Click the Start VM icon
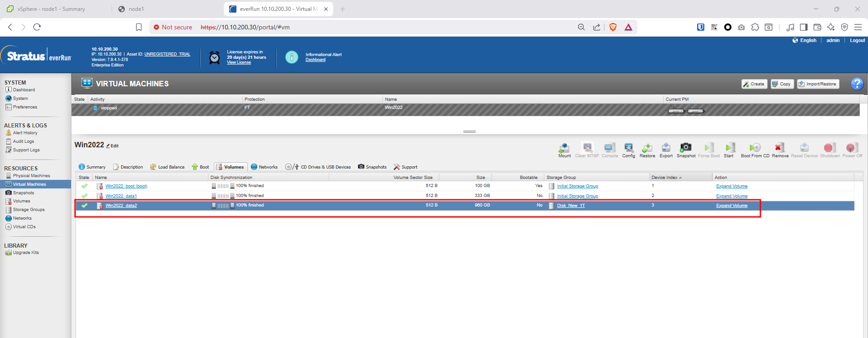This screenshot has width=868, height=338. pos(729,148)
